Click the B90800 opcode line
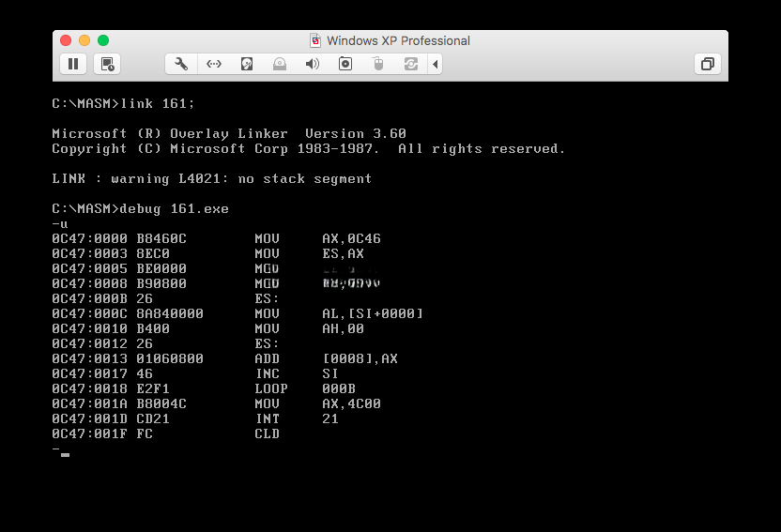 pyautogui.click(x=216, y=283)
